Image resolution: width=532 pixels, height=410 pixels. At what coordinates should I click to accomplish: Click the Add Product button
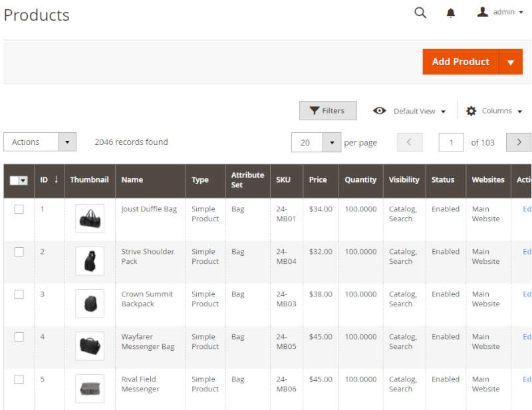point(460,61)
